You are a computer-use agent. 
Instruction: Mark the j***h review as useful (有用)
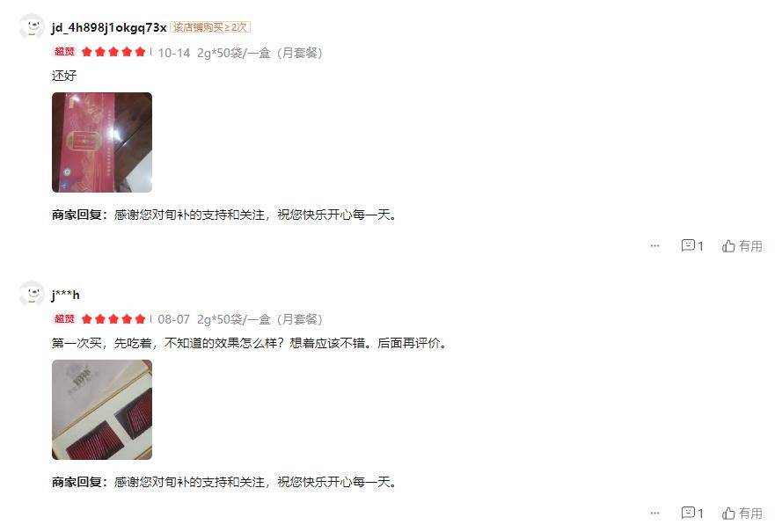pos(742,513)
